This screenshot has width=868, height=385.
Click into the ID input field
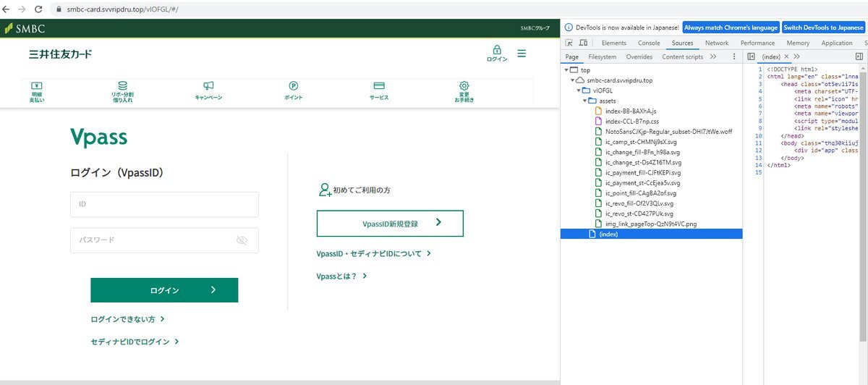pos(164,205)
